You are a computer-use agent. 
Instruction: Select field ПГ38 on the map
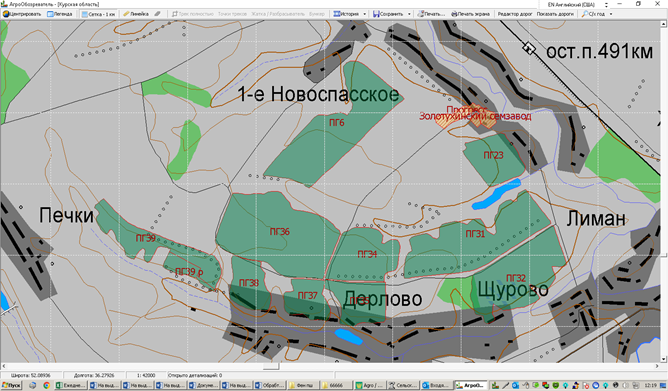coord(249,282)
